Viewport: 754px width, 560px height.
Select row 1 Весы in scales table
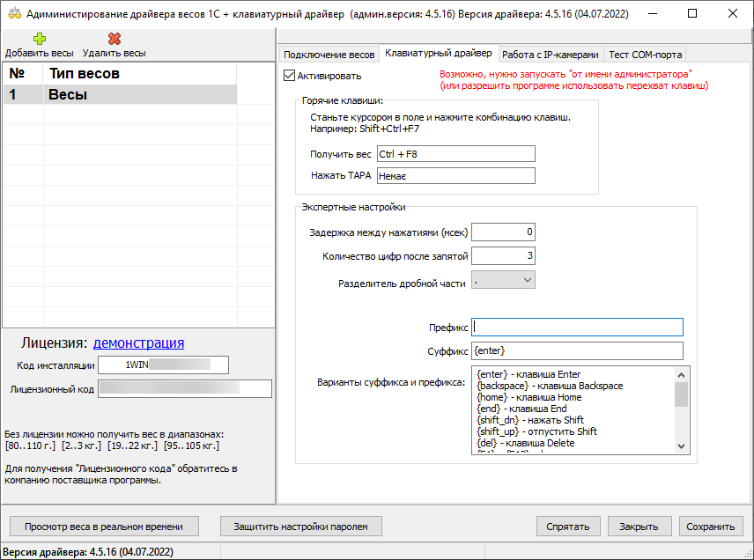click(x=120, y=94)
